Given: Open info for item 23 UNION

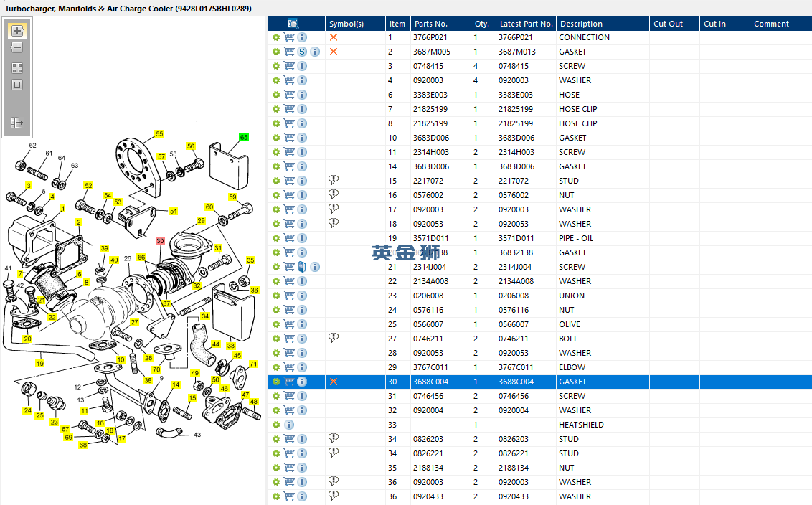Looking at the screenshot, I should 302,296.
